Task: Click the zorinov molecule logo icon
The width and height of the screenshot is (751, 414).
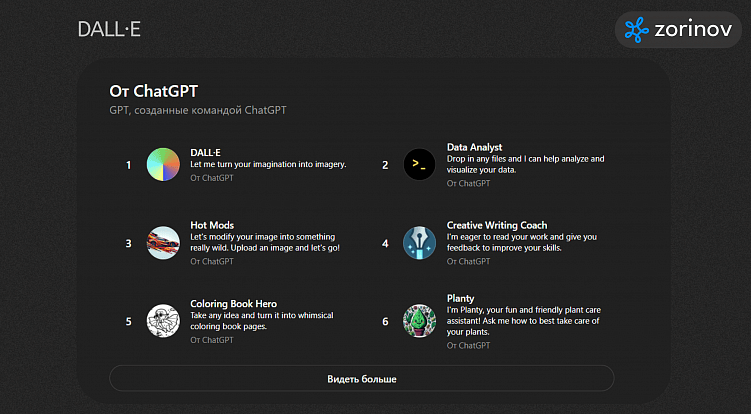Action: tap(637, 30)
